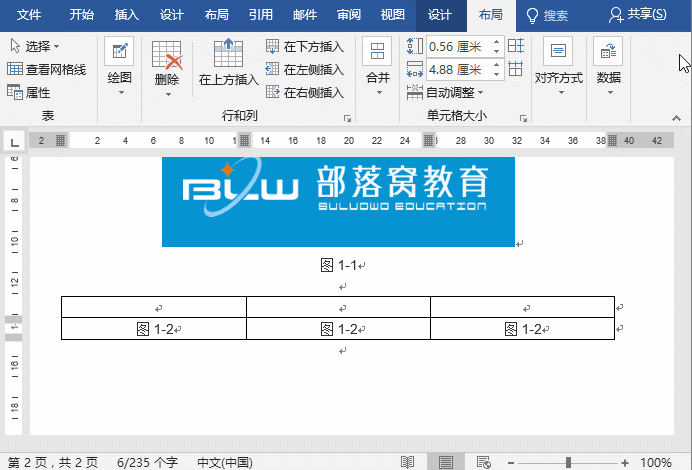Expand the 对齐方式 dropdown arrow
The width and height of the screenshot is (692, 470).
(x=561, y=93)
